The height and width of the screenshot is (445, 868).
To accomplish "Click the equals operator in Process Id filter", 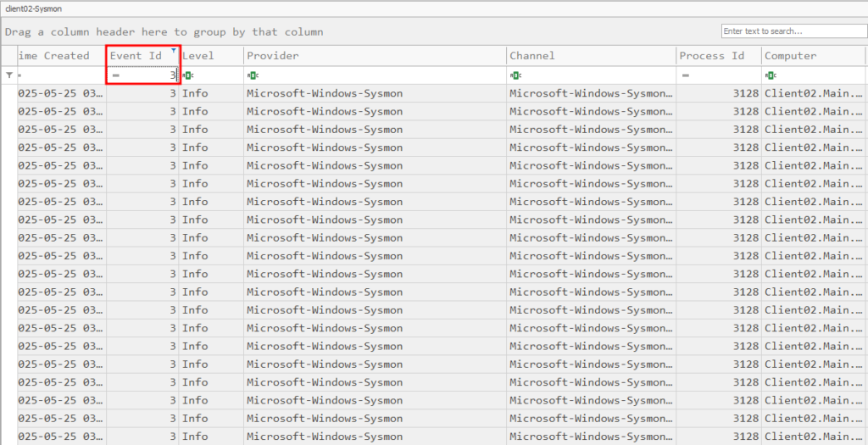I will click(685, 75).
